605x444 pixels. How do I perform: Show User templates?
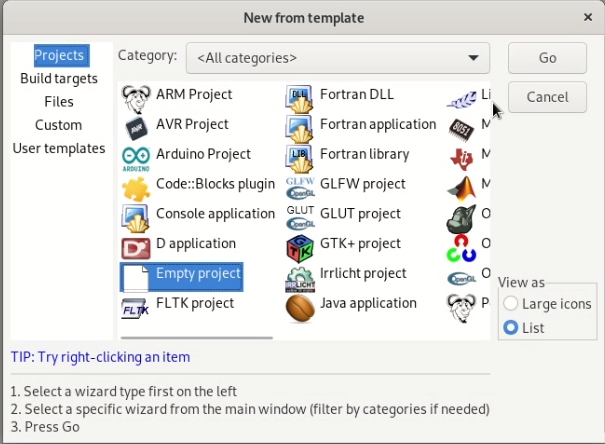[59, 149]
